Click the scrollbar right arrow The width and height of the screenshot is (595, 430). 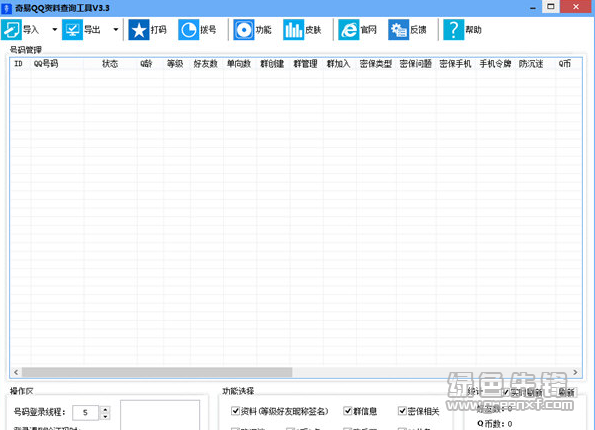pos(575,372)
